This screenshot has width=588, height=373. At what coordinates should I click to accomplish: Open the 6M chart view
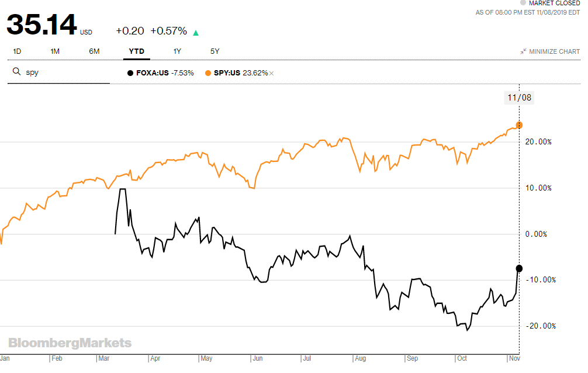[94, 51]
